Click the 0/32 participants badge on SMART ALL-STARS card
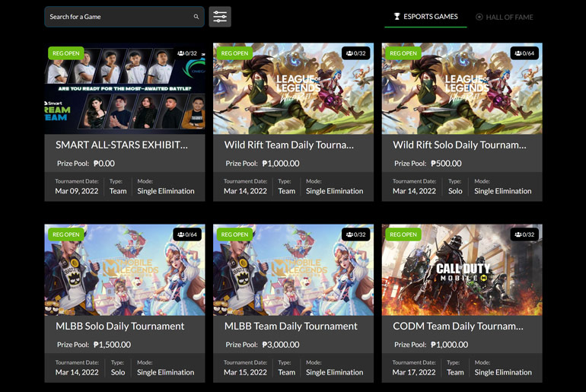 click(x=187, y=53)
